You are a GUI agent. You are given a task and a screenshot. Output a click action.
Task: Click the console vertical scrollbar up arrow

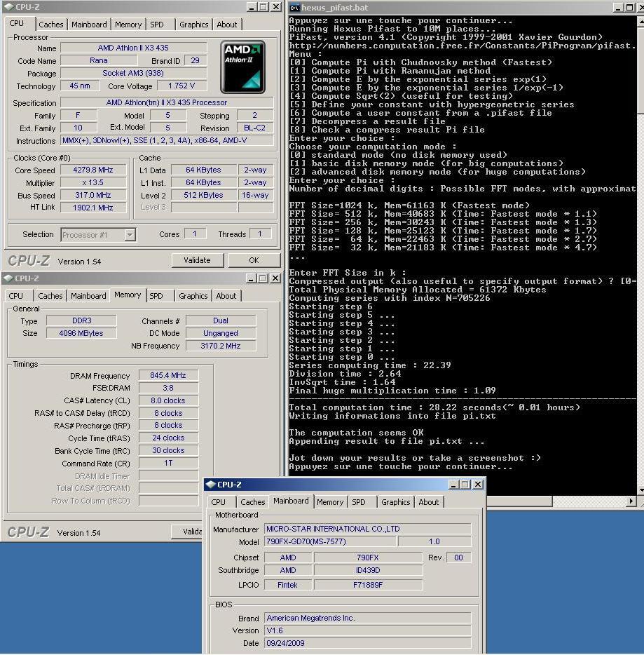pyautogui.click(x=640, y=20)
